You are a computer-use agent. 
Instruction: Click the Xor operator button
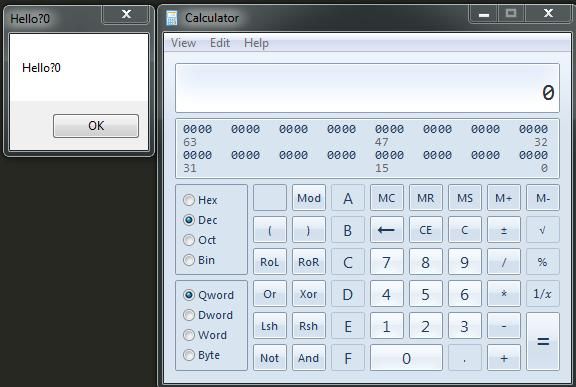pyautogui.click(x=309, y=294)
